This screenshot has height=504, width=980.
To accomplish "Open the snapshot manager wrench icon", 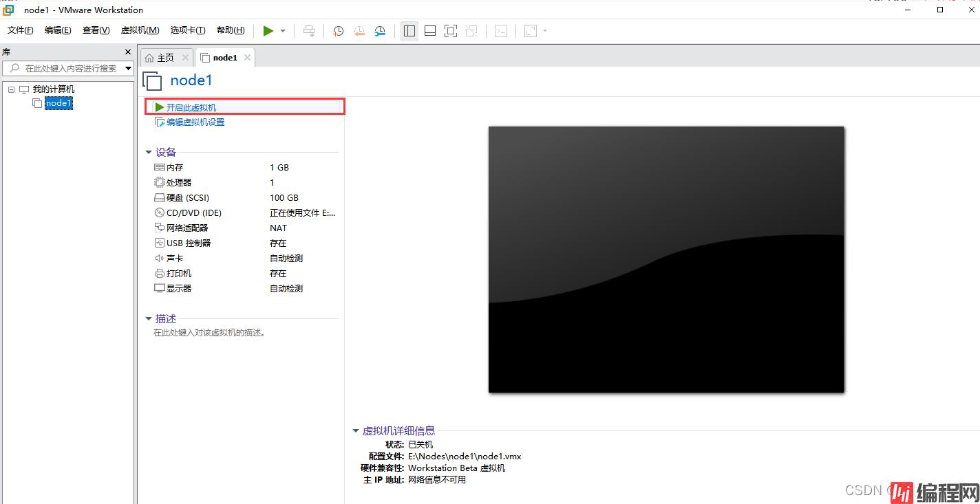I will click(381, 31).
